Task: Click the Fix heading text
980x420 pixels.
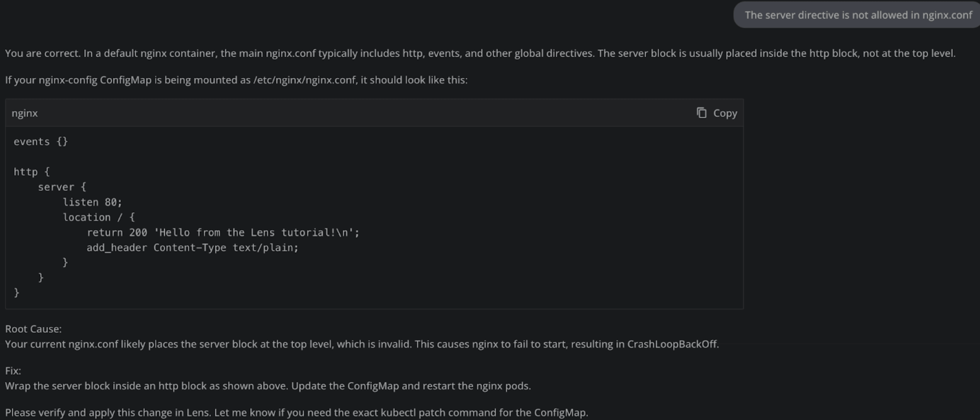Action: click(12, 371)
